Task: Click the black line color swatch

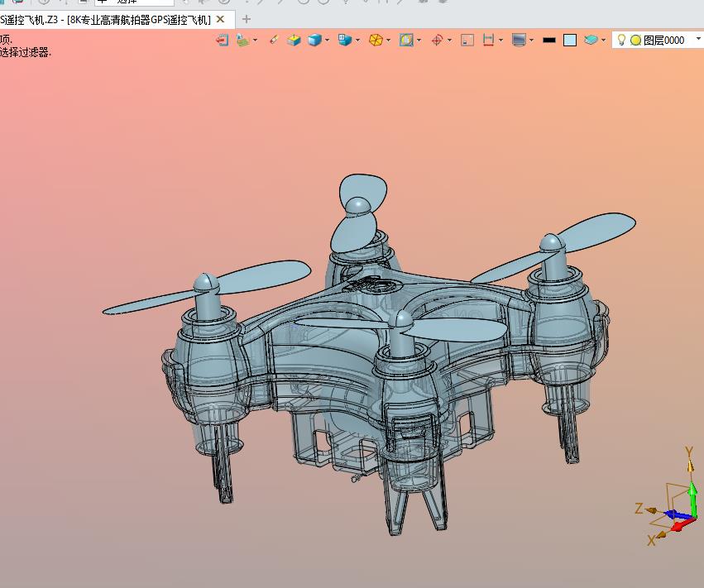Action: (x=549, y=41)
